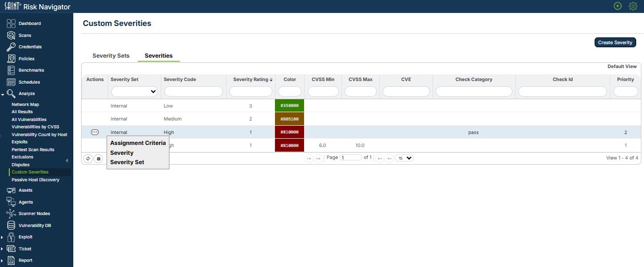Click the brown #805100 color cell
Screen dimensions: 644x267
290,119
